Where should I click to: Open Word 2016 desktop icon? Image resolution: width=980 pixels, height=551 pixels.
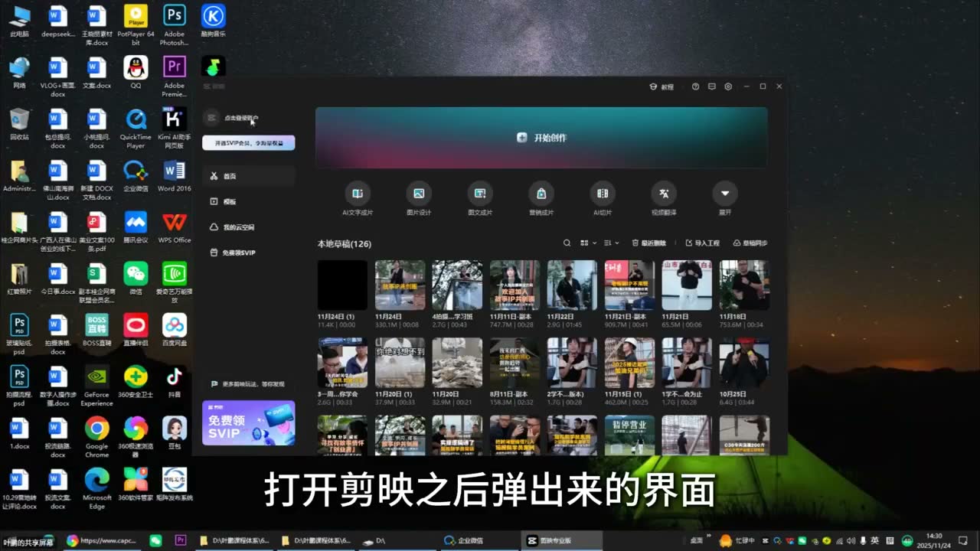click(174, 175)
